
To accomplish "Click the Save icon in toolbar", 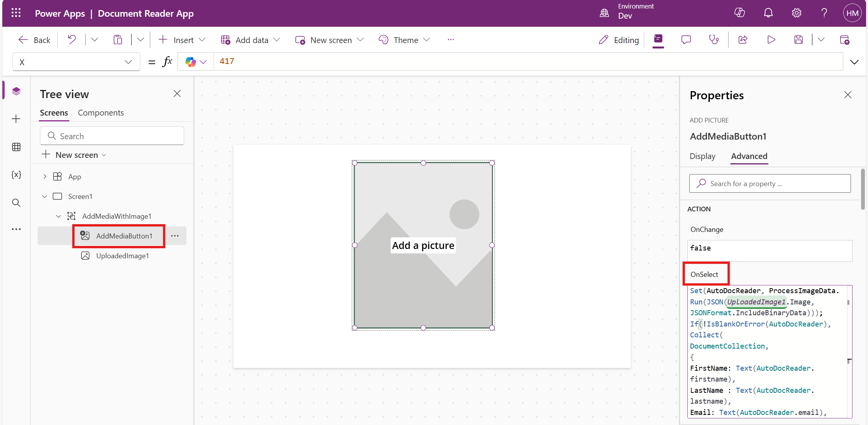I will coord(798,40).
